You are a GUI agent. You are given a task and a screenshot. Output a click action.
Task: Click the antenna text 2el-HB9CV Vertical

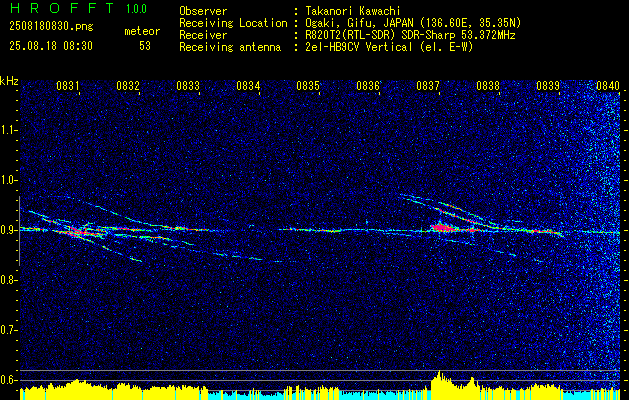click(359, 47)
